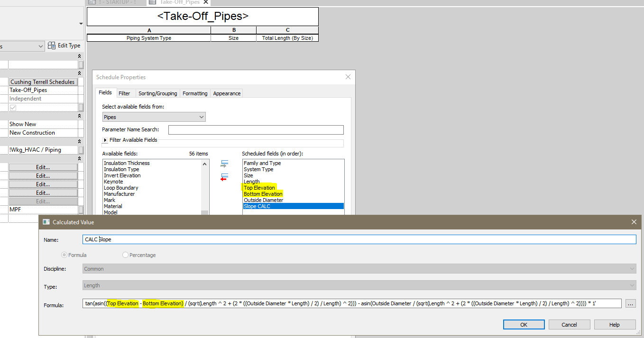Toggle the greyed checkbox under Independent
The height and width of the screenshot is (338, 644).
(x=13, y=108)
